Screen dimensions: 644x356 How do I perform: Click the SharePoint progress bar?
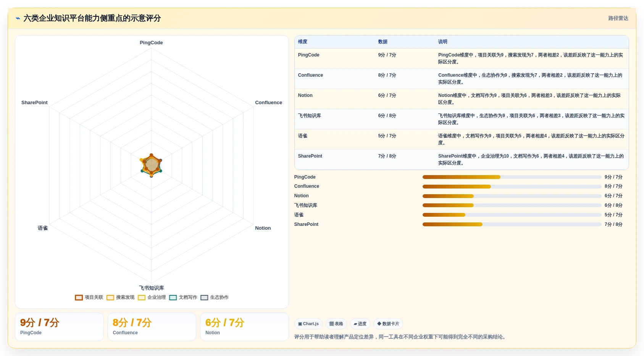point(512,224)
